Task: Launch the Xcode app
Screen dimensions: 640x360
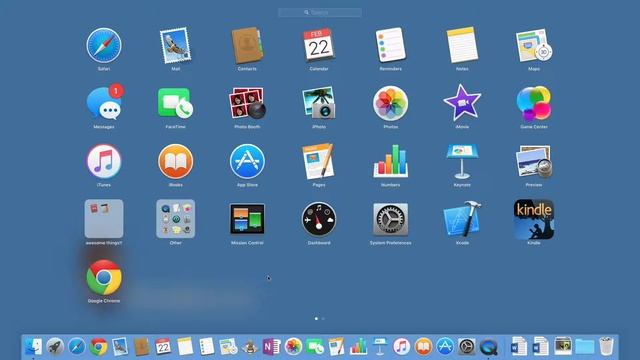Action: pos(462,219)
